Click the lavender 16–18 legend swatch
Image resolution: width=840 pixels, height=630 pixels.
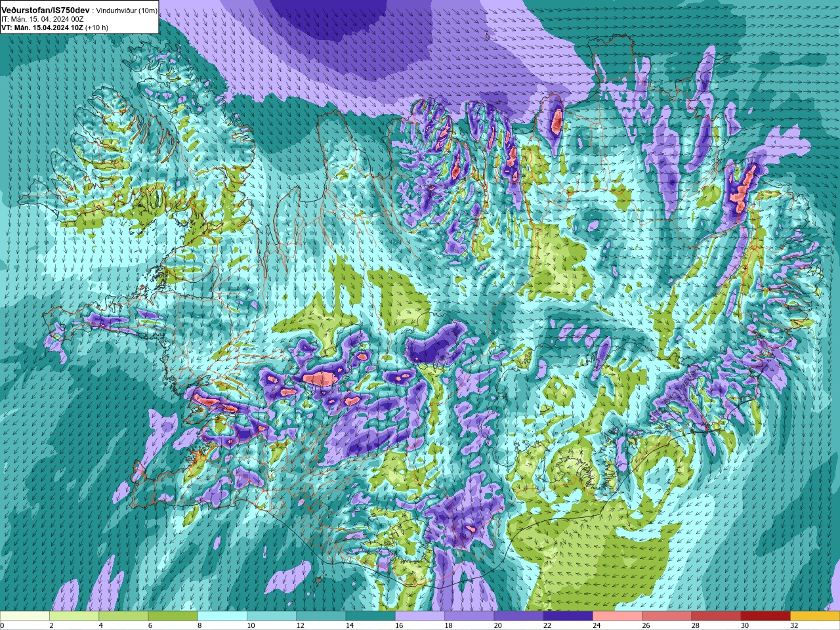click(420, 616)
